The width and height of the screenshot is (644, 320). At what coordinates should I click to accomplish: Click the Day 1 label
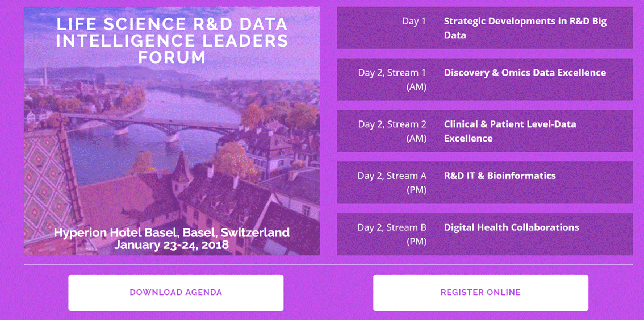click(414, 22)
